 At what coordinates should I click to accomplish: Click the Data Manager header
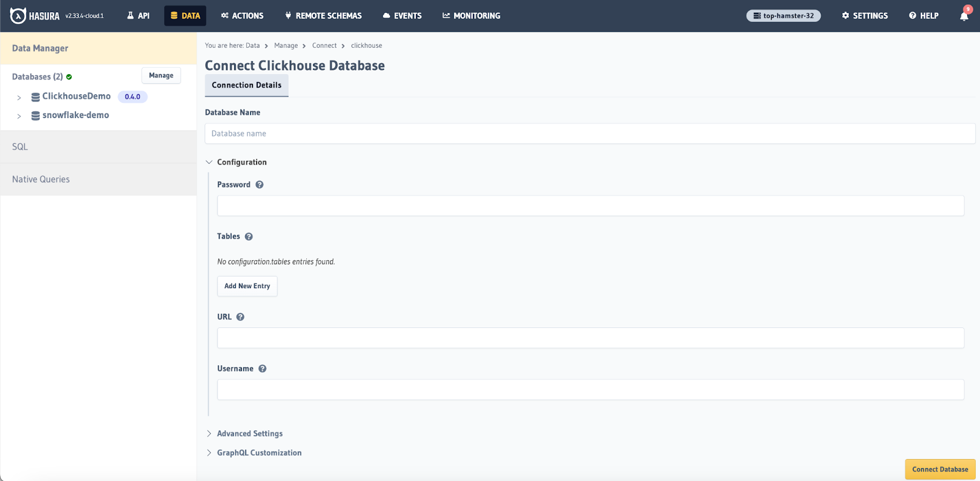click(99, 48)
